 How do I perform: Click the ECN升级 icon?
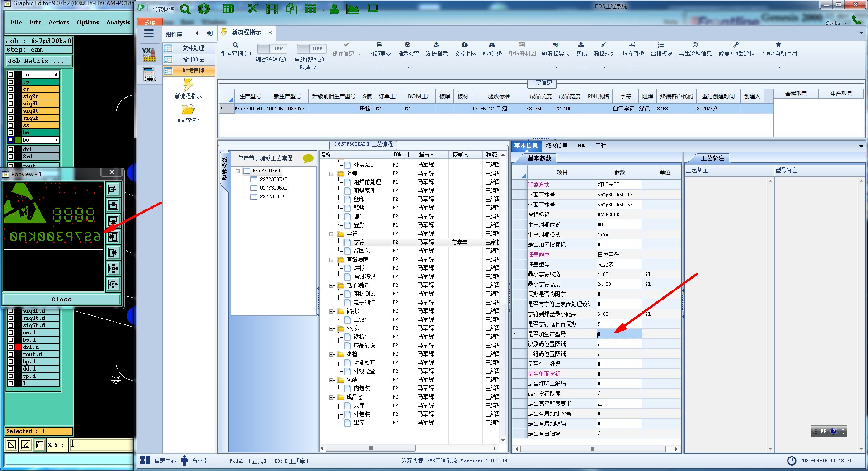492,45
